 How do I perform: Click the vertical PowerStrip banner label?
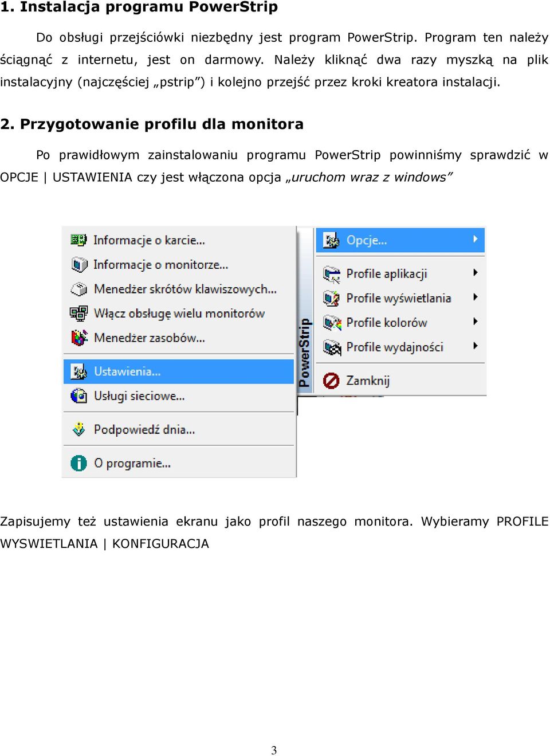(x=305, y=352)
